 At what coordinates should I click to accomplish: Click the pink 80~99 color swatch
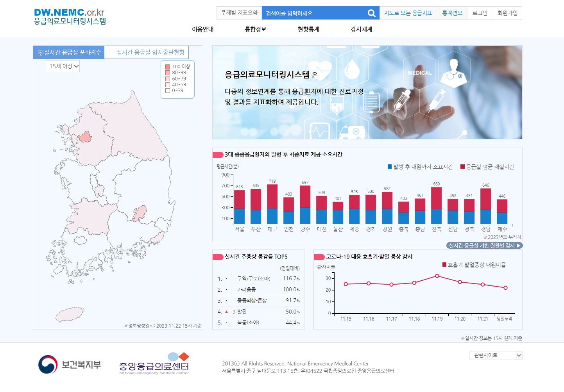pos(168,73)
